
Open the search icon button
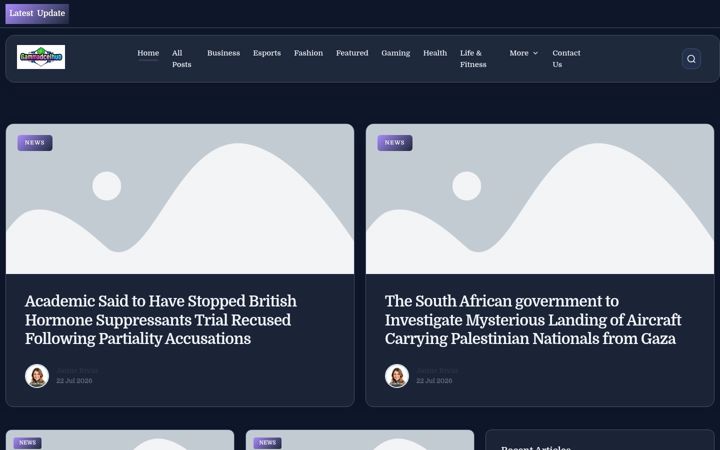click(691, 59)
